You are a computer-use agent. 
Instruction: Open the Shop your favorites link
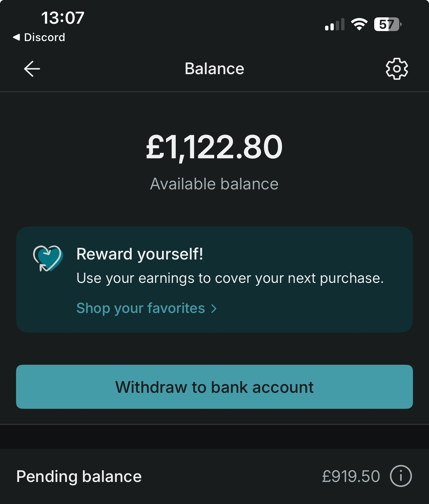[x=141, y=308]
